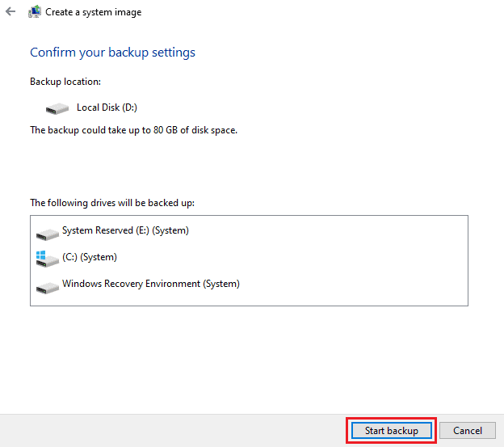Click the Local Disk (D:) drive icon

(x=57, y=108)
